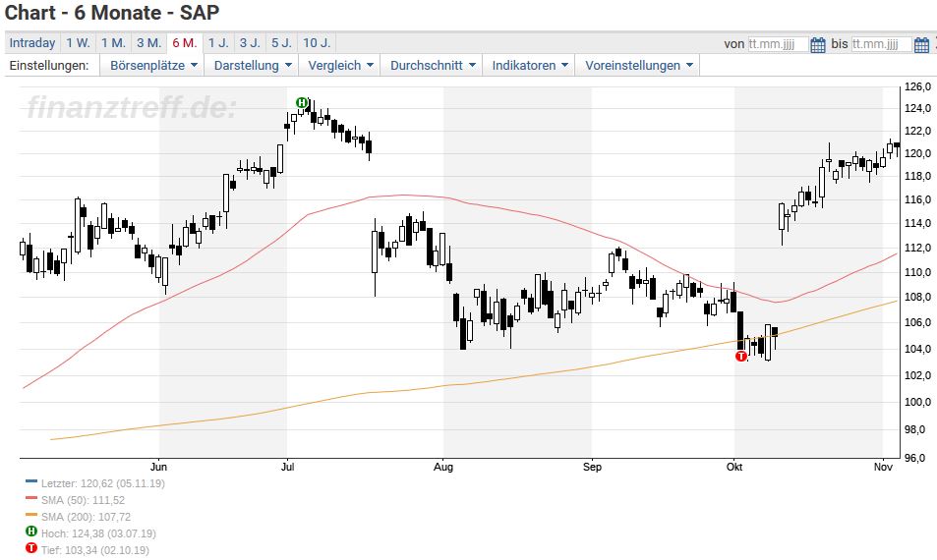
Task: Switch to the Intraday timeframe tab
Action: [x=32, y=43]
